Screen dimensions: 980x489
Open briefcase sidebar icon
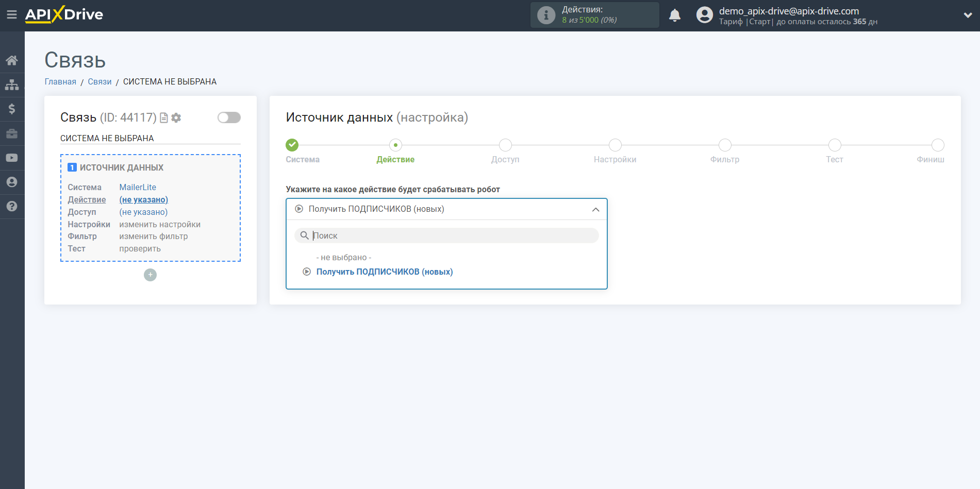[12, 133]
